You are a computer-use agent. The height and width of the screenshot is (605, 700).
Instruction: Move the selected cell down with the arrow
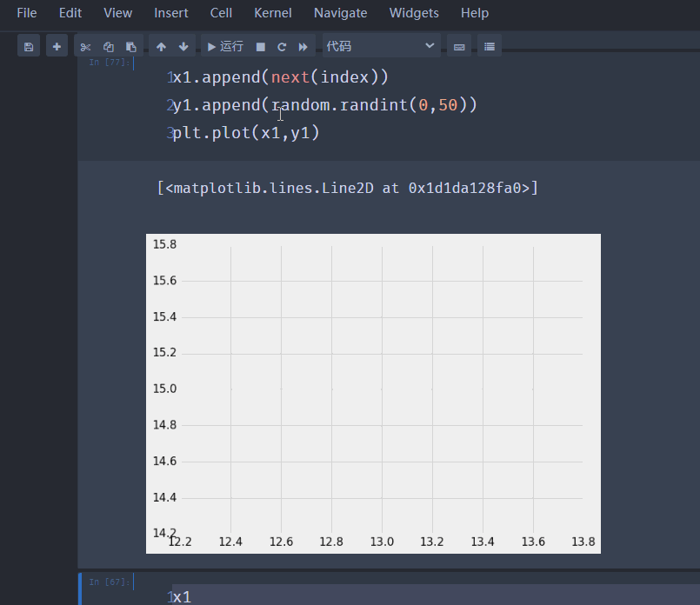(183, 46)
